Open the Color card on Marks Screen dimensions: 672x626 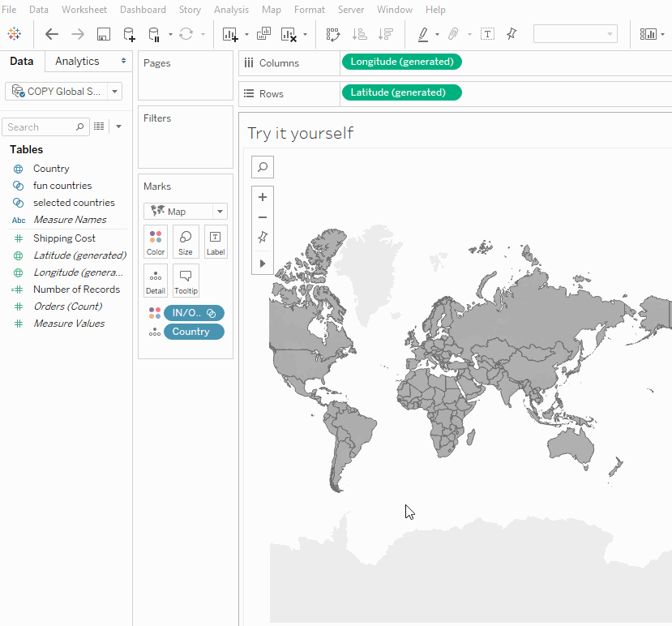[x=156, y=242]
